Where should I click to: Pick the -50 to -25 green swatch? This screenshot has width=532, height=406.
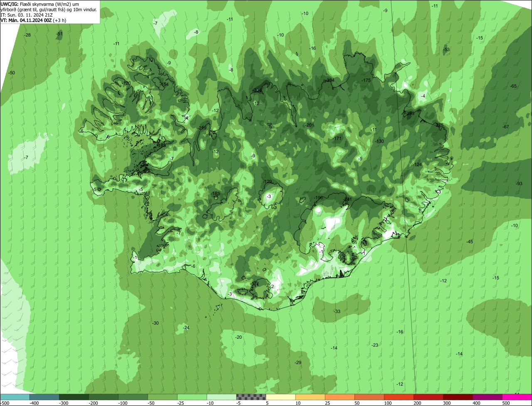[163, 397]
